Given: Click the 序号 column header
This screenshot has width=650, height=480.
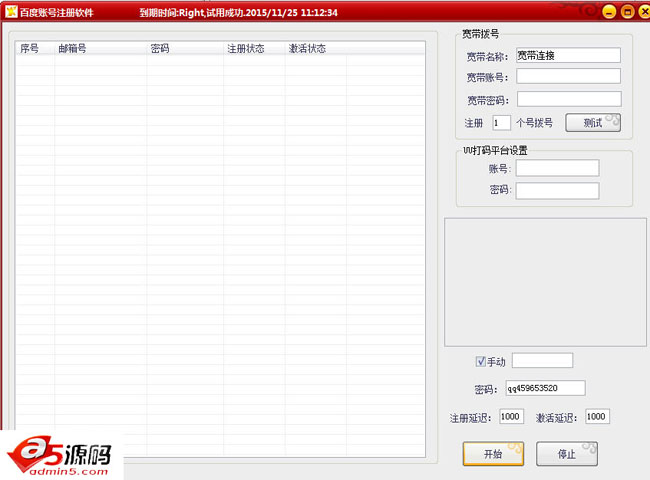Looking at the screenshot, I should point(35,48).
